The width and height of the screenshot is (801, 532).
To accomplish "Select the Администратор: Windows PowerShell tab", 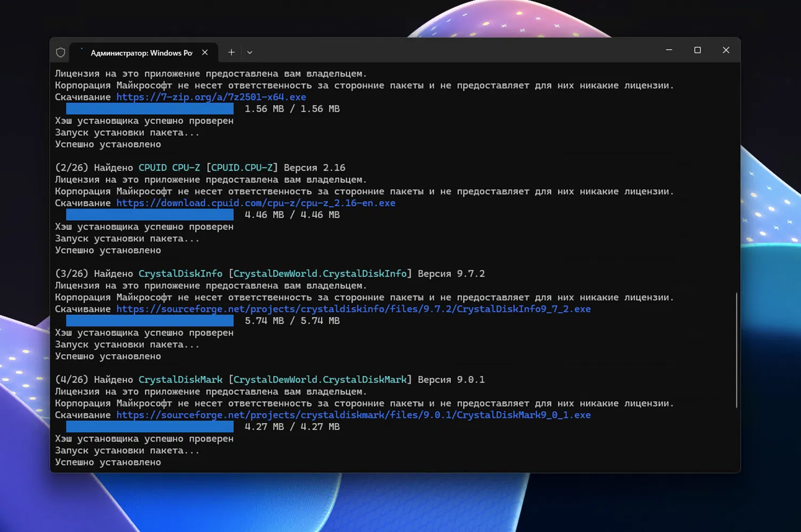I will (x=144, y=52).
